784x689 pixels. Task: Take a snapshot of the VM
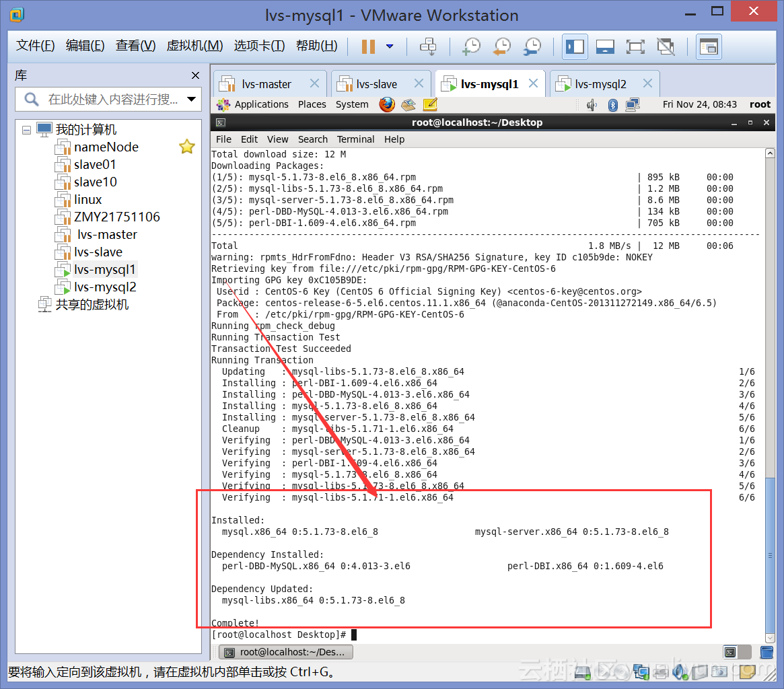(x=471, y=46)
